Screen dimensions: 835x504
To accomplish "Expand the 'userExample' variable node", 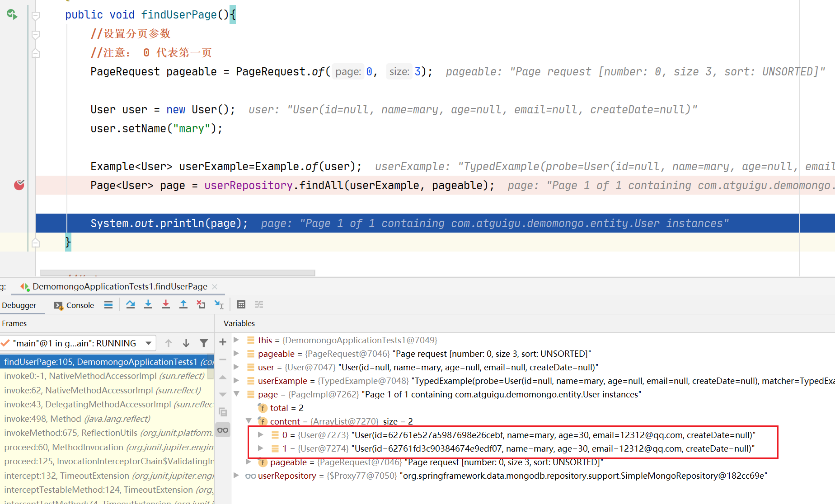I will click(236, 380).
